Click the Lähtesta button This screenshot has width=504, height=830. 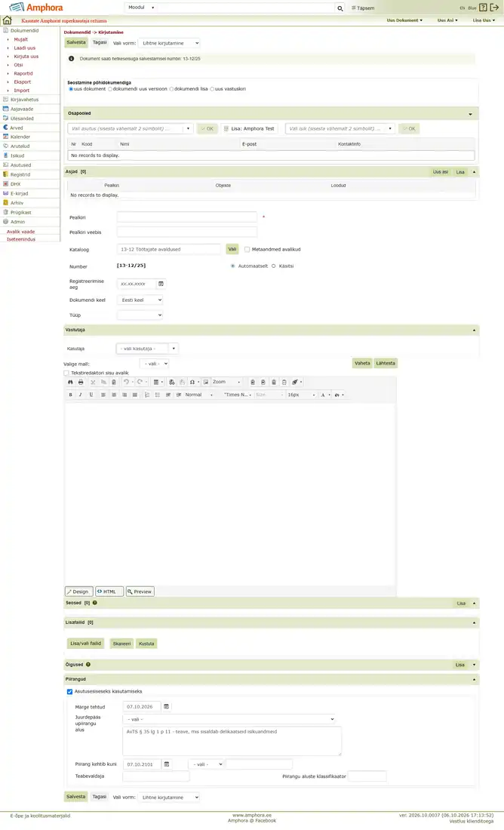point(386,363)
